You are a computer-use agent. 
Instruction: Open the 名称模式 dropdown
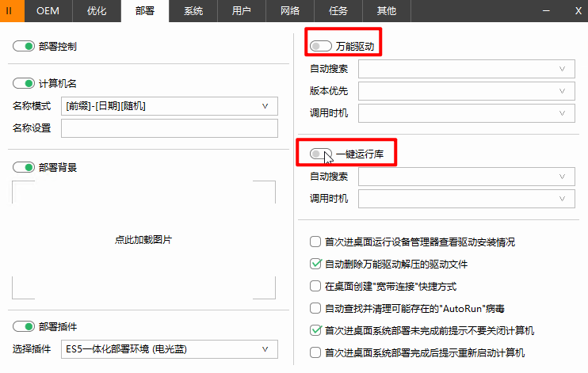click(x=169, y=106)
